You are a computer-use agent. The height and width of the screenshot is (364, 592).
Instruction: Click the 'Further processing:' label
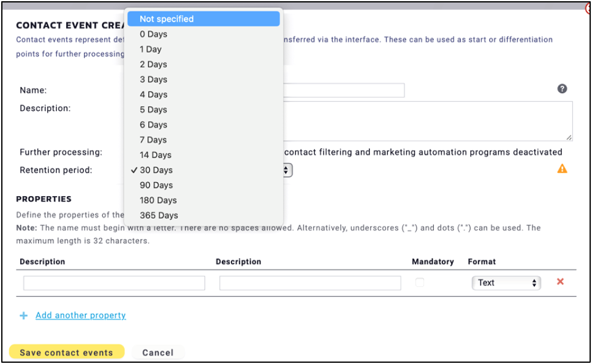click(x=61, y=152)
